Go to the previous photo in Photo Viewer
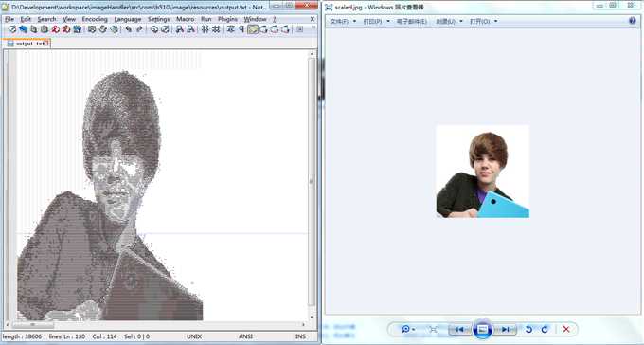This screenshot has height=345, width=644. pyautogui.click(x=459, y=330)
